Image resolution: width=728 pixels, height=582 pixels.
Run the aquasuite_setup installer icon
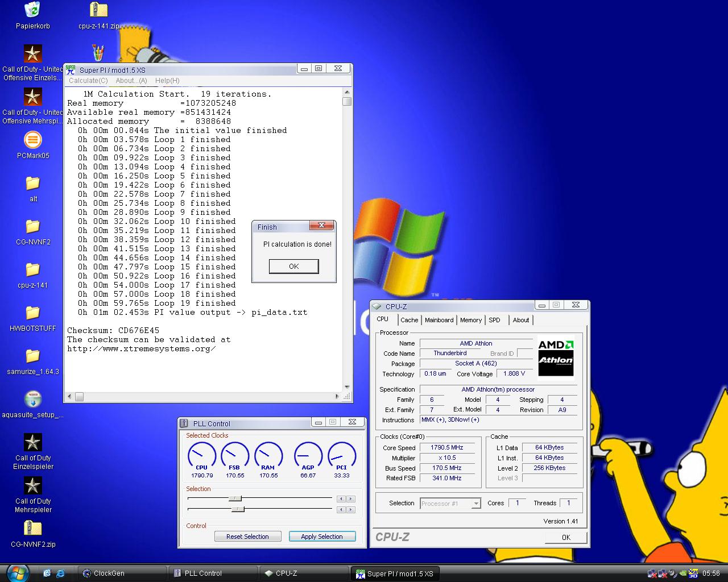coord(32,399)
